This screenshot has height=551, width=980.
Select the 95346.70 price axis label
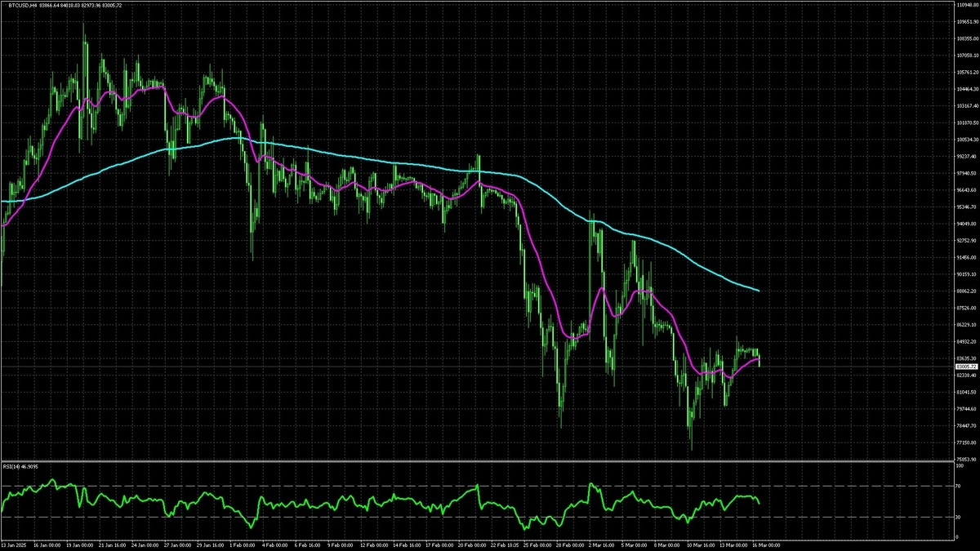[x=966, y=207]
